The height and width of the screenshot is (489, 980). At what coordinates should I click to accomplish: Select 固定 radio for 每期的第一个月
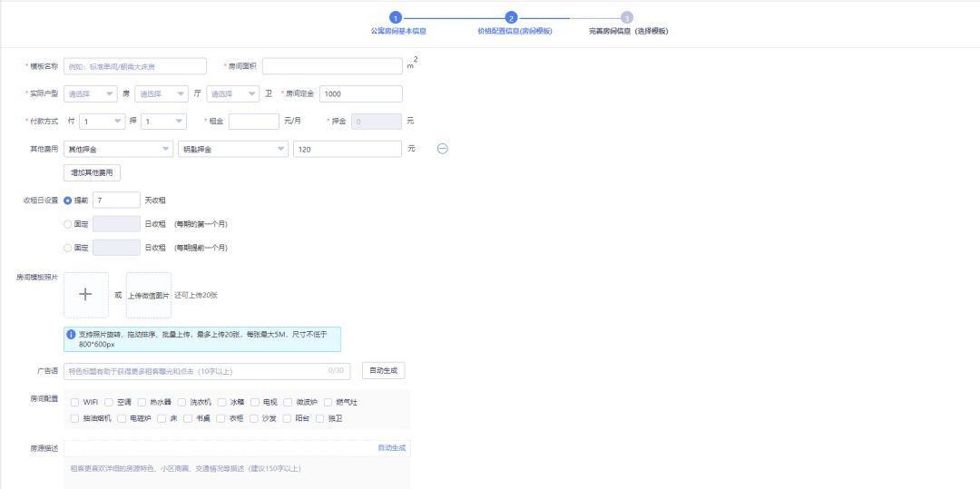point(67,224)
